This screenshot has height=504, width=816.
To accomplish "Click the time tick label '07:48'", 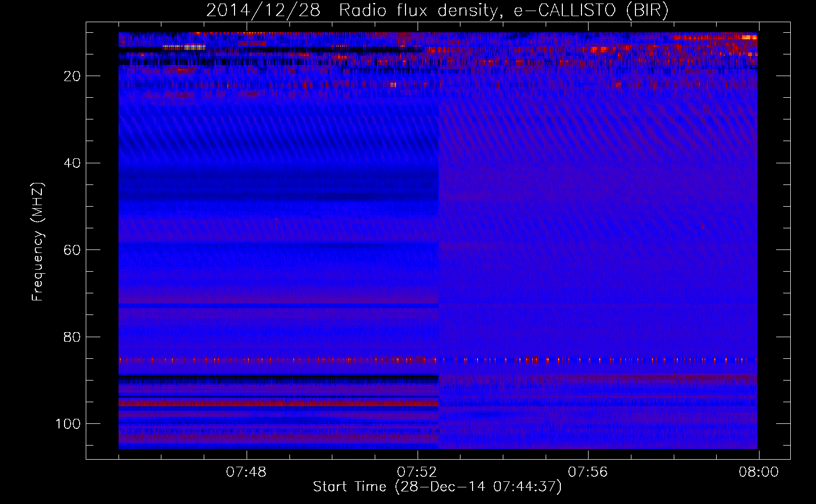I will [246, 472].
